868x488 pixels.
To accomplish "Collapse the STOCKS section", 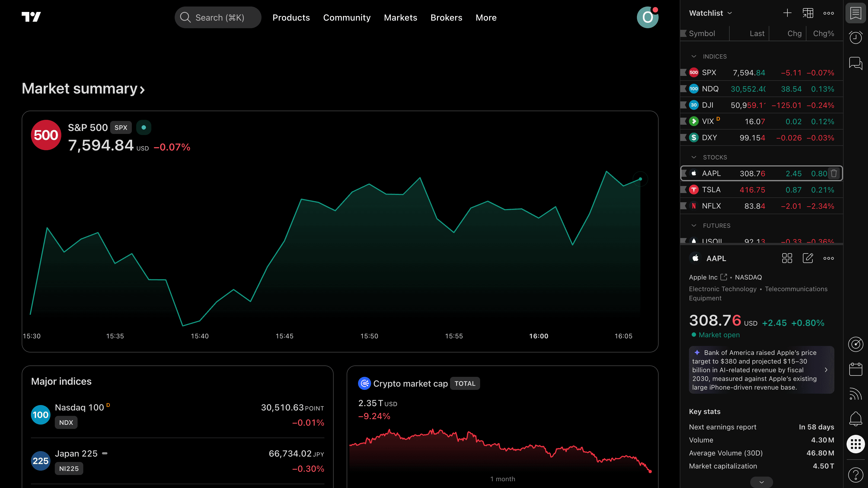I will [694, 157].
